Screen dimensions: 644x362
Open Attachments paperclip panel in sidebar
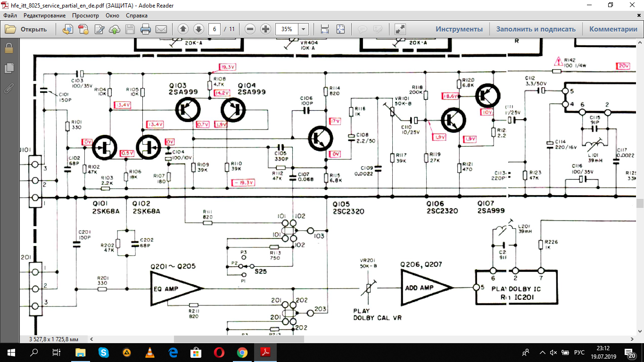point(8,88)
